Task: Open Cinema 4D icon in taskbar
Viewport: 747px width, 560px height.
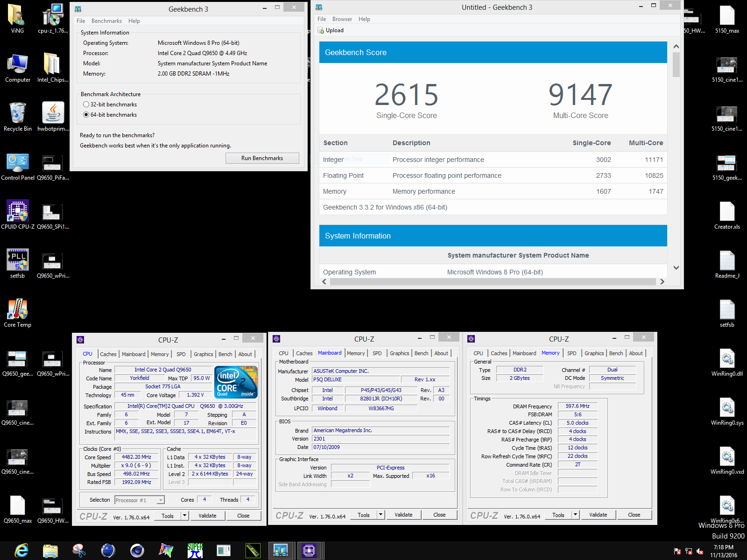Action: pyautogui.click(x=137, y=551)
